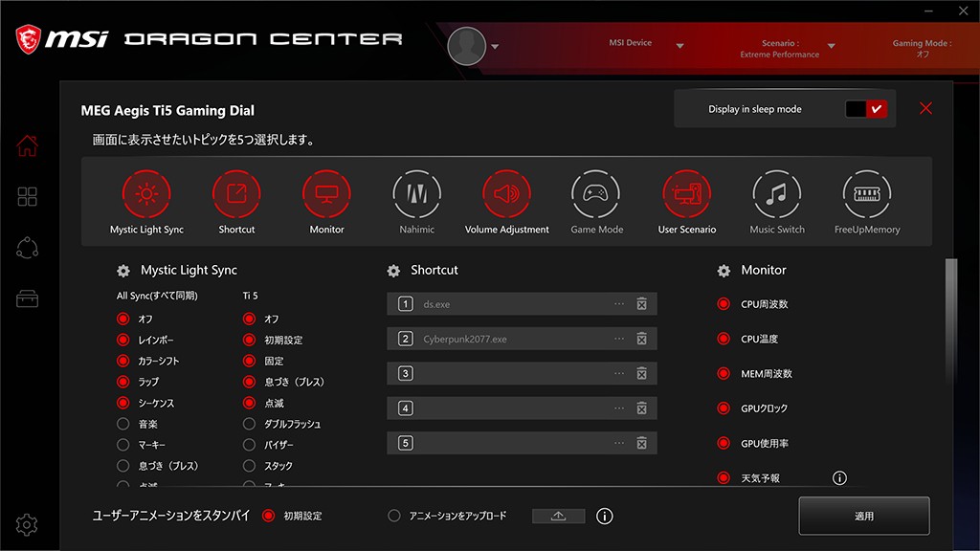
Task: Open the Live Update sync sidebar icon
Action: click(x=27, y=248)
